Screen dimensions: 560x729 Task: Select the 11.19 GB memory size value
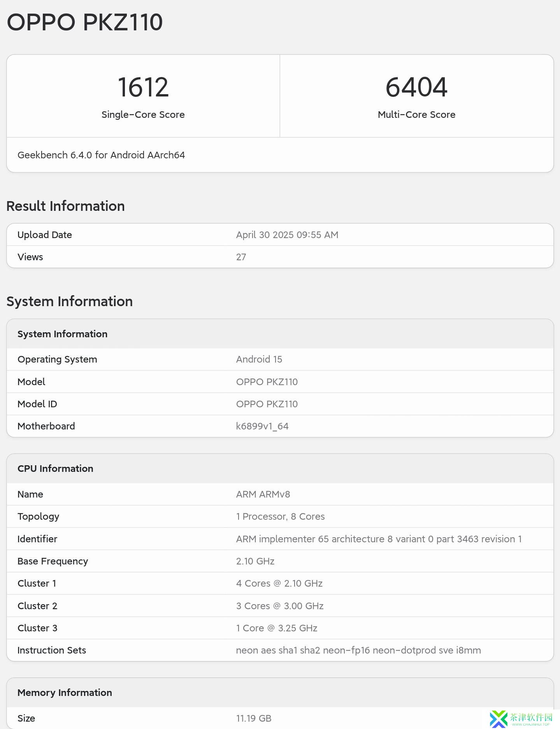[x=254, y=718]
